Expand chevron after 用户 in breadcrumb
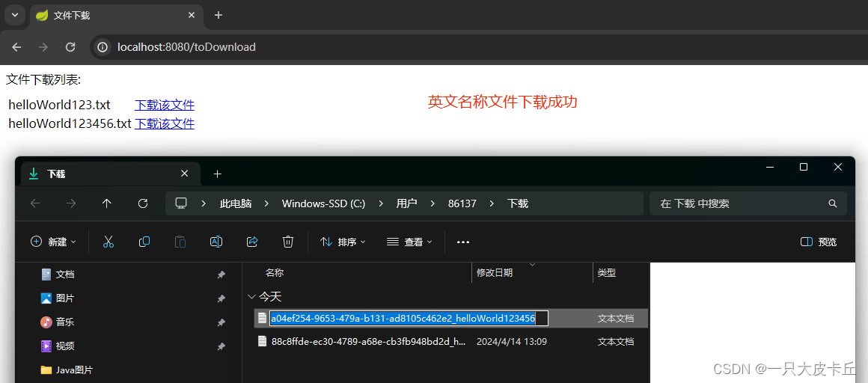 [433, 203]
